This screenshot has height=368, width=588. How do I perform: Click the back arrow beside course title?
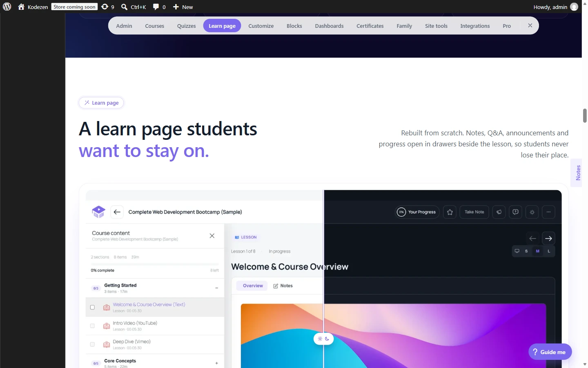[x=117, y=212]
